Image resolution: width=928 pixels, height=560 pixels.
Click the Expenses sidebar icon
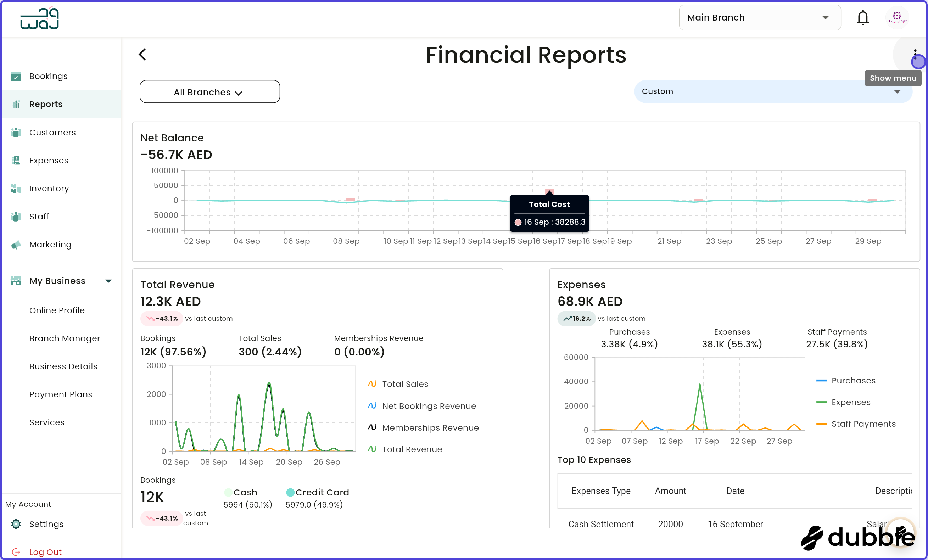[16, 160]
